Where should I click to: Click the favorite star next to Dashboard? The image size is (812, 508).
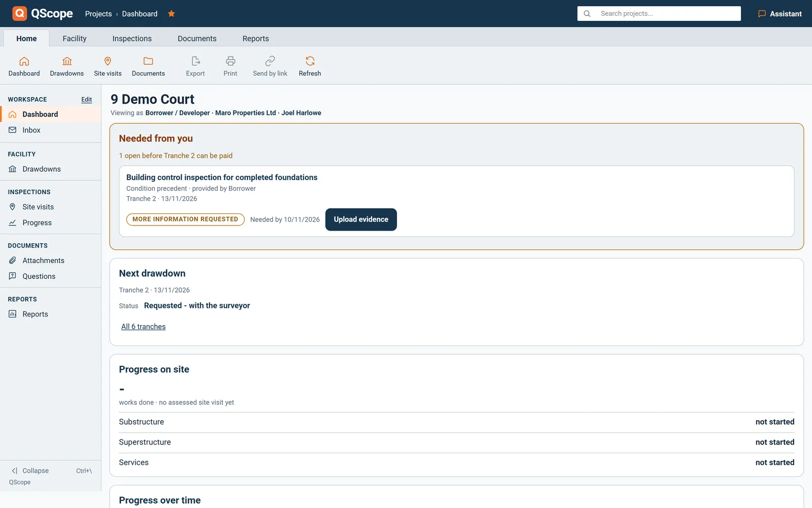172,14
